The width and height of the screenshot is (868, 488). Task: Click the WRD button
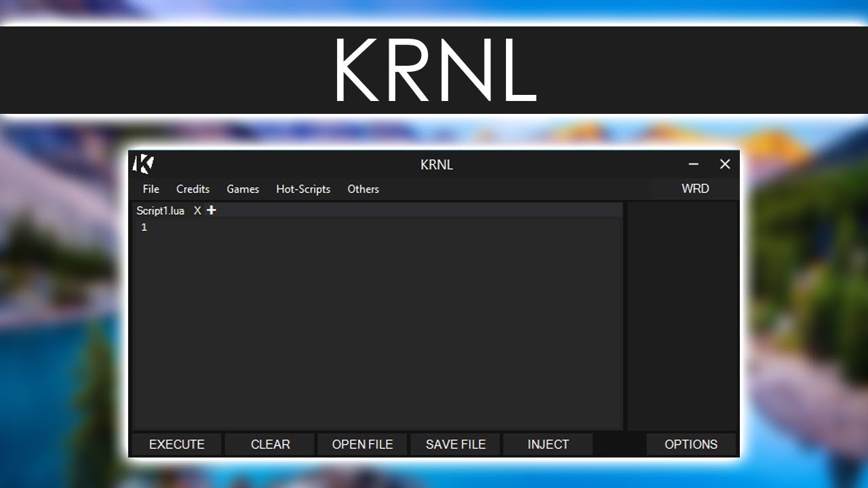pyautogui.click(x=695, y=188)
